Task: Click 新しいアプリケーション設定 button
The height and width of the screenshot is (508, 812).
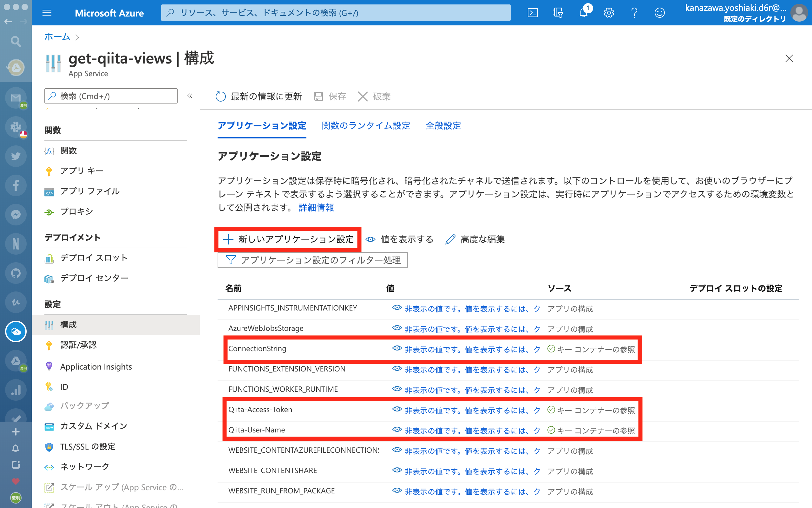Action: point(288,239)
